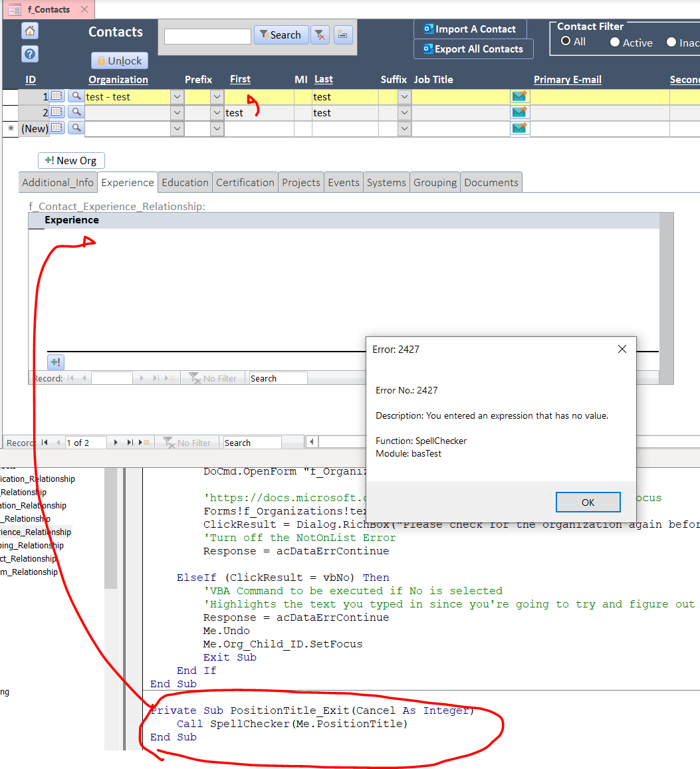Switch to the Projects tab

click(301, 182)
